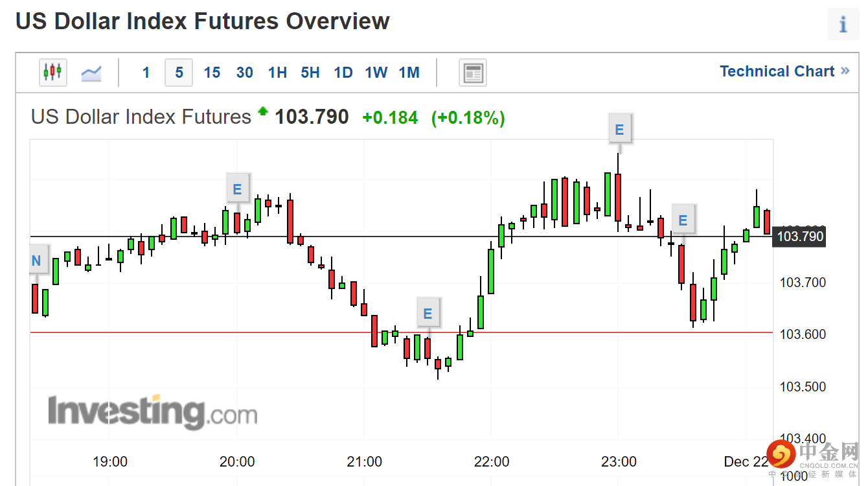Set the chart to 1M timeframe
This screenshot has width=868, height=486.
coord(409,73)
